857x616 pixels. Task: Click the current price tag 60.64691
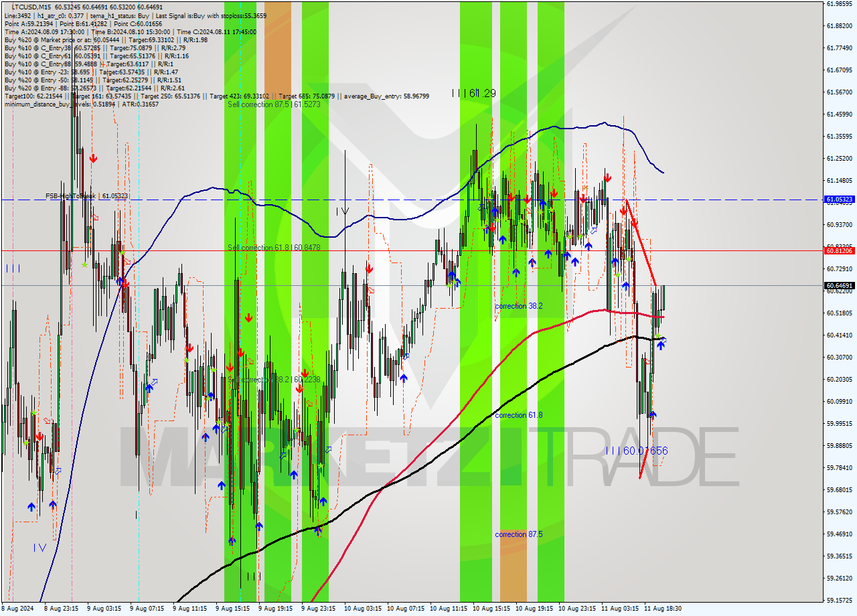(840, 286)
